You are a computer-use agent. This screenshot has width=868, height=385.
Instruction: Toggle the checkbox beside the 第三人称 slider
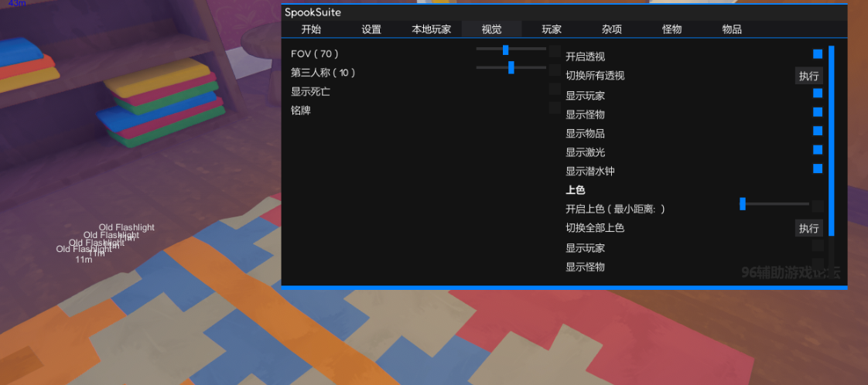[x=555, y=70]
